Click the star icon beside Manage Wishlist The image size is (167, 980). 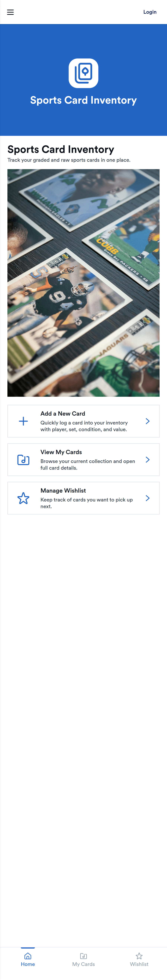tap(23, 498)
